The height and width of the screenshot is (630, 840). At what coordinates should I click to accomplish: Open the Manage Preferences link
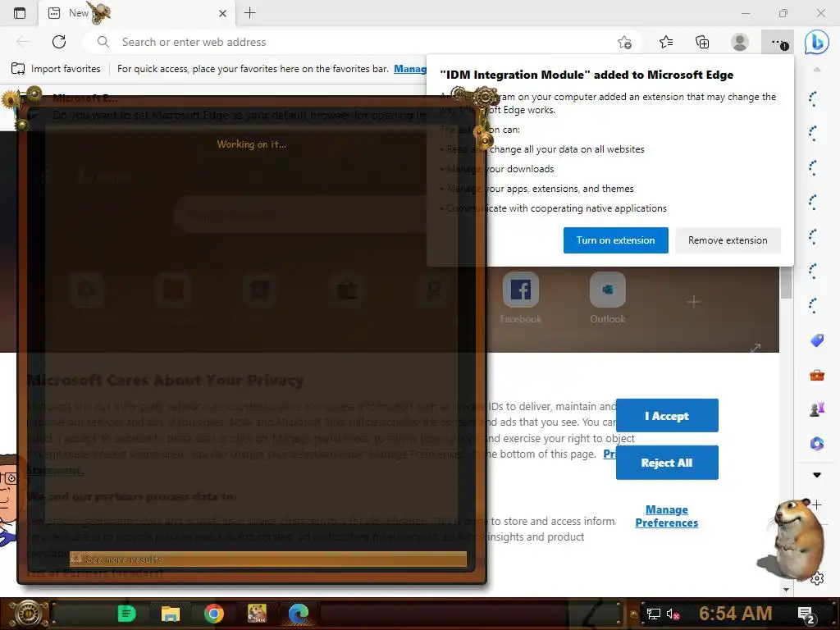coord(666,516)
